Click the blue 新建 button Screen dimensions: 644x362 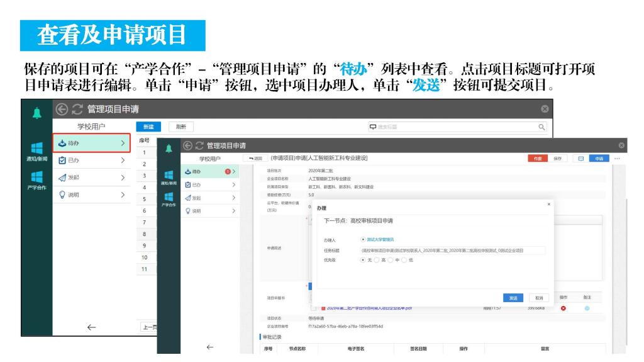click(x=148, y=127)
